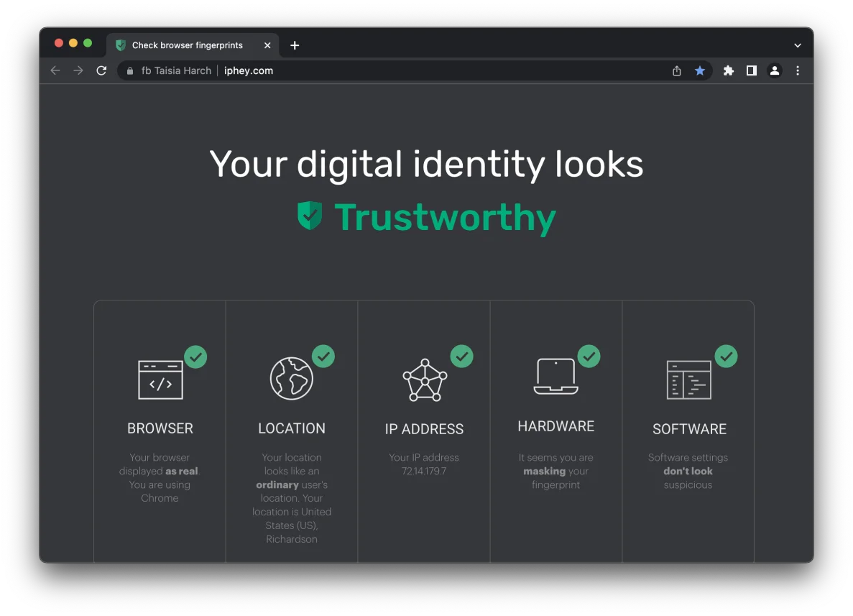Screen dimensions: 853x616
Task: Click the Location globe icon
Action: pos(292,379)
